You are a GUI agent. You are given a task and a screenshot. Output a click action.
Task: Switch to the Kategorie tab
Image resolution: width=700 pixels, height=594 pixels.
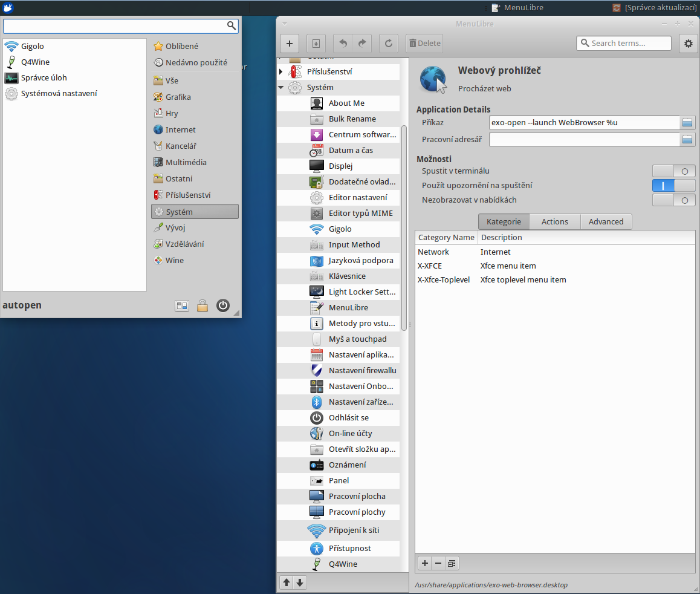504,221
